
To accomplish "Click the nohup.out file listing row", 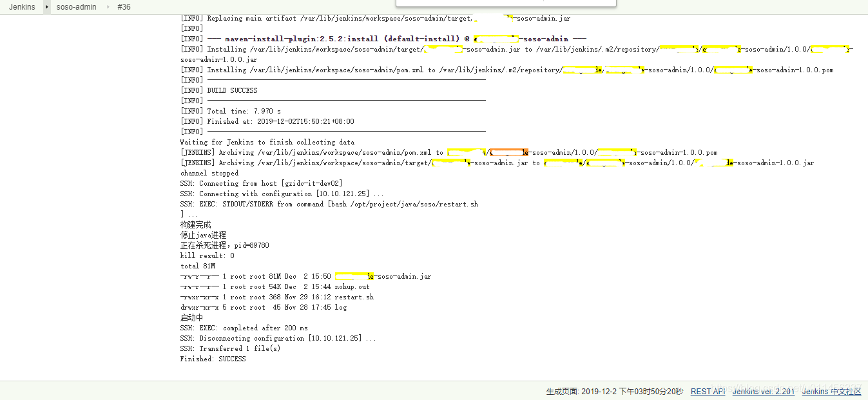I will point(275,286).
